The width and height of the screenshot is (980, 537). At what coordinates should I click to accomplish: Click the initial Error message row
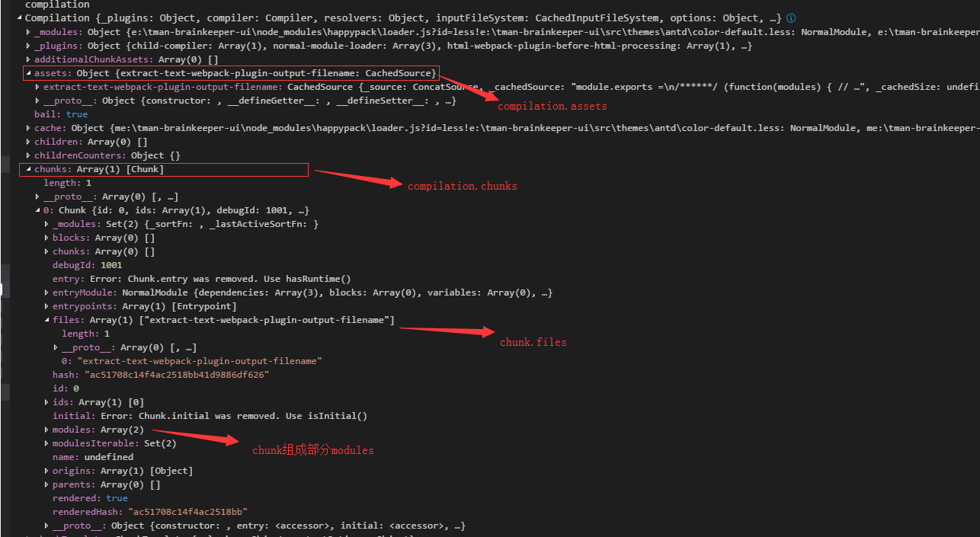point(210,416)
